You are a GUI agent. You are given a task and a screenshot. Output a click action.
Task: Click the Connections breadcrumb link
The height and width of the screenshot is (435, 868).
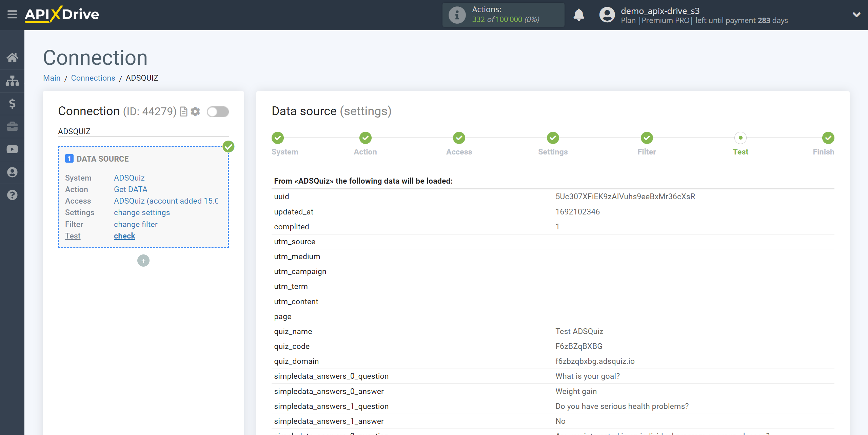point(93,78)
